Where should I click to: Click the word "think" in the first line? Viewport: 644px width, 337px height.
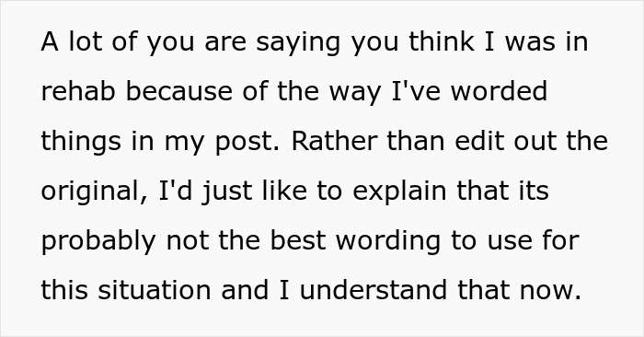pos(442,41)
